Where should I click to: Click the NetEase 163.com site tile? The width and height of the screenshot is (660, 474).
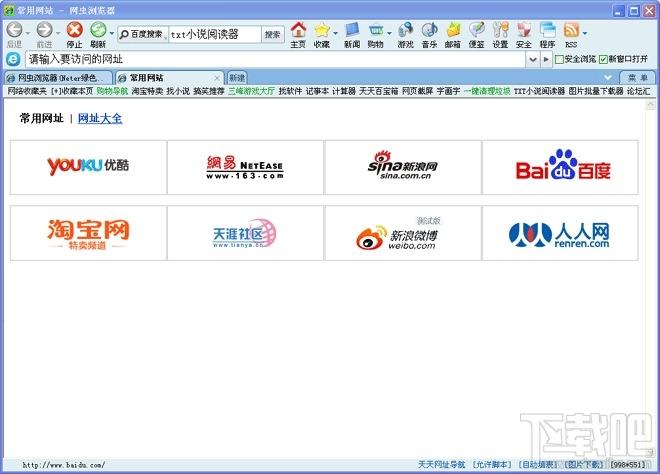[x=245, y=168]
